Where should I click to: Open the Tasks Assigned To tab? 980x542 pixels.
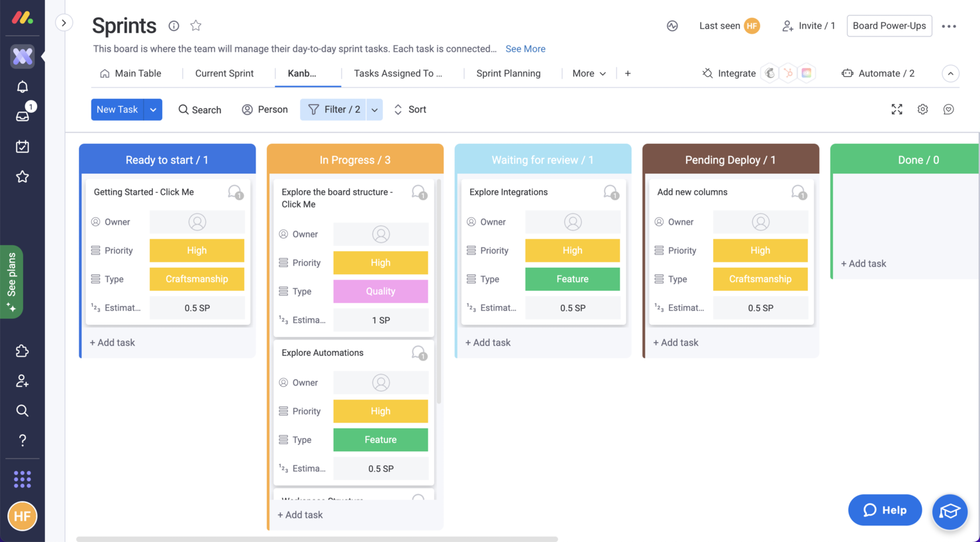click(398, 74)
